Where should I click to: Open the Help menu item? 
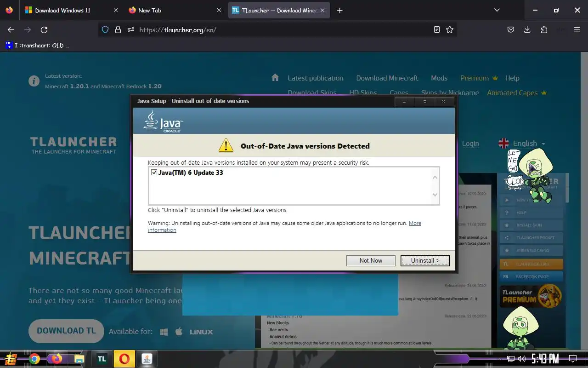[512, 78]
